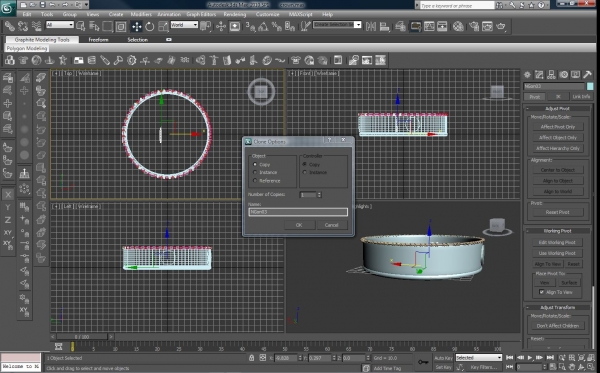Toggle the Percent Snap icon
Viewport: 600px width, 373px height.
[x=276, y=26]
